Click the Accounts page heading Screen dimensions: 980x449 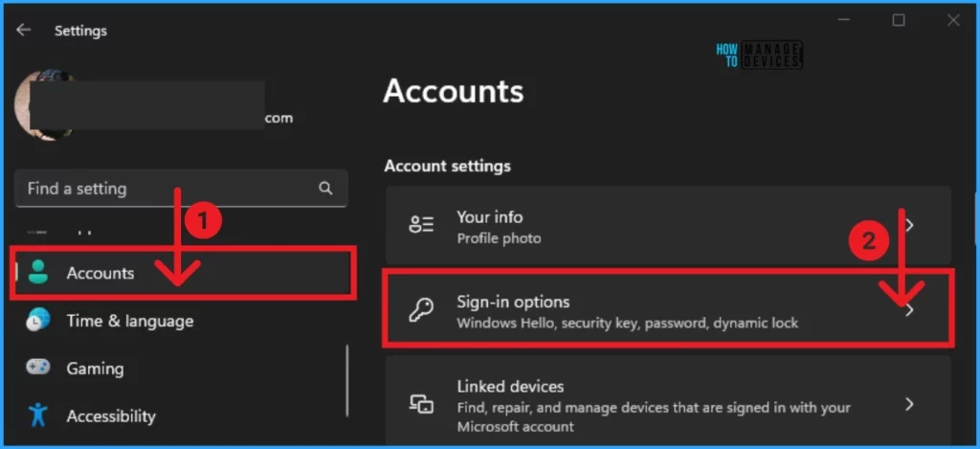[x=453, y=91]
